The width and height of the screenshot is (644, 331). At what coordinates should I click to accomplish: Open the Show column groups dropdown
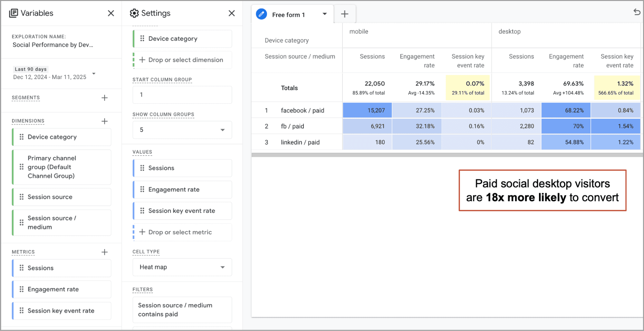click(x=182, y=130)
